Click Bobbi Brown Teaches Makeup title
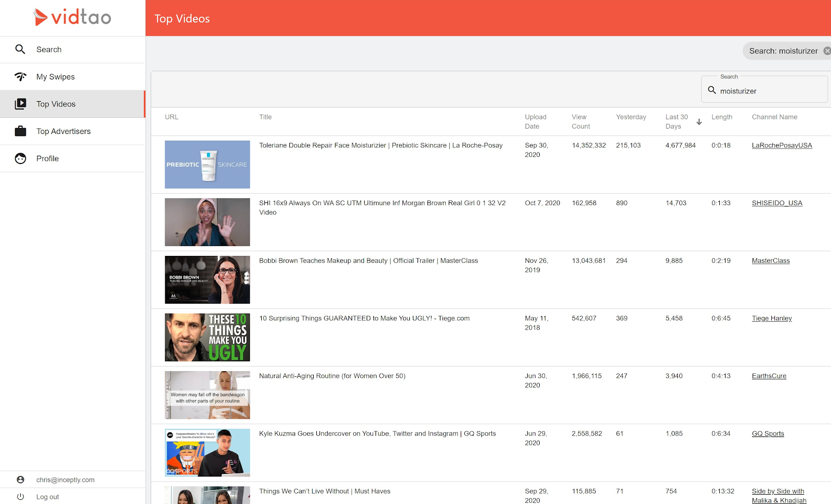The width and height of the screenshot is (831, 504). point(368,261)
